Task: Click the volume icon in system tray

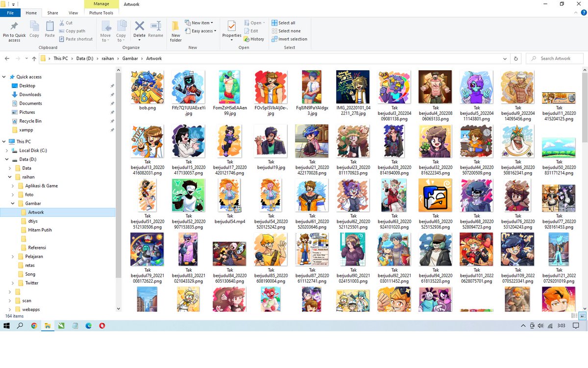Action: [x=540, y=325]
